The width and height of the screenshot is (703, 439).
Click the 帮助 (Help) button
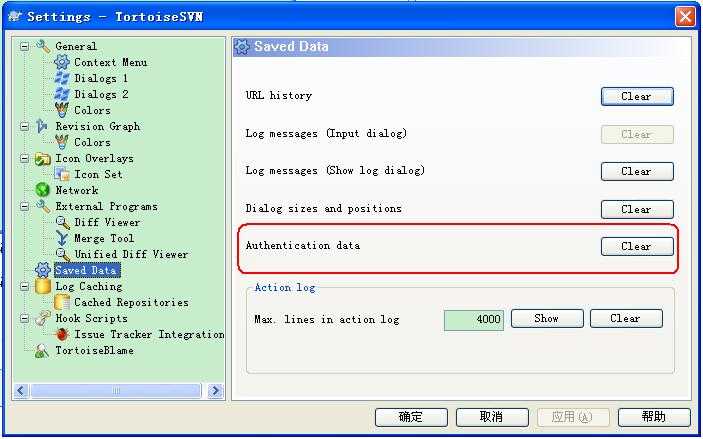[654, 417]
